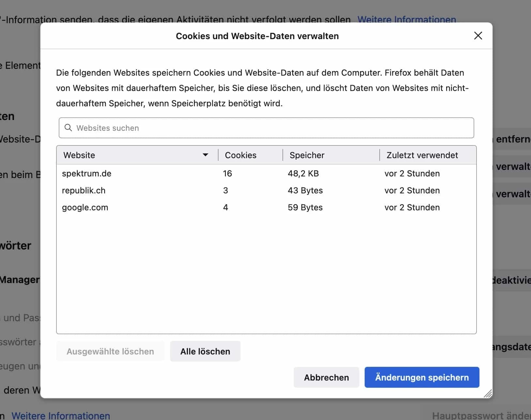The image size is (531, 420).
Task: Click the Websites suchen search field
Action: (x=228, y=128)
